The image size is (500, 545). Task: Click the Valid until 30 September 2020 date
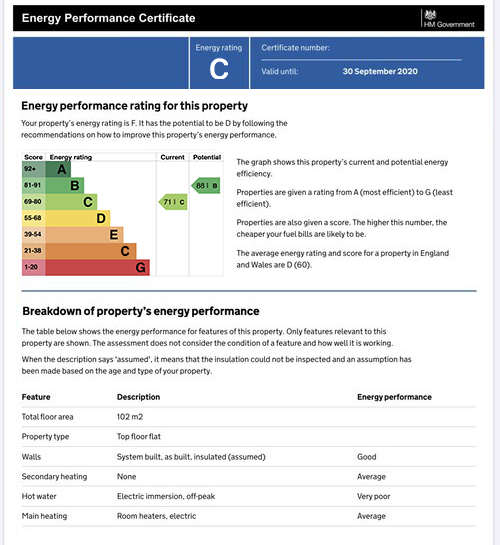[380, 71]
